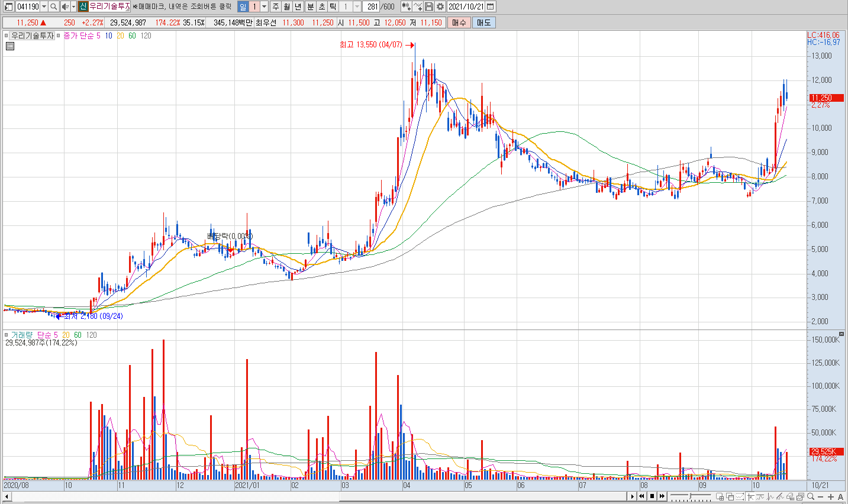The width and height of the screenshot is (848, 504).
Task: Click the green 60 price moving average label
Action: [132, 35]
